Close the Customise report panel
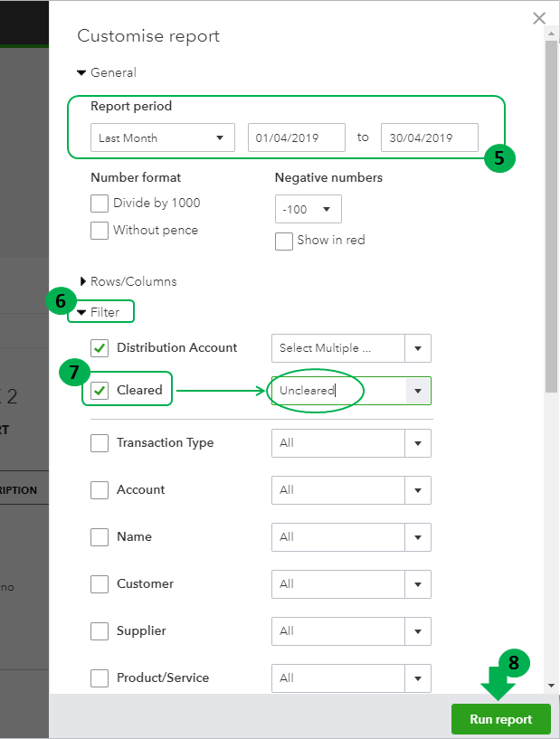The image size is (560, 739). pos(539,18)
